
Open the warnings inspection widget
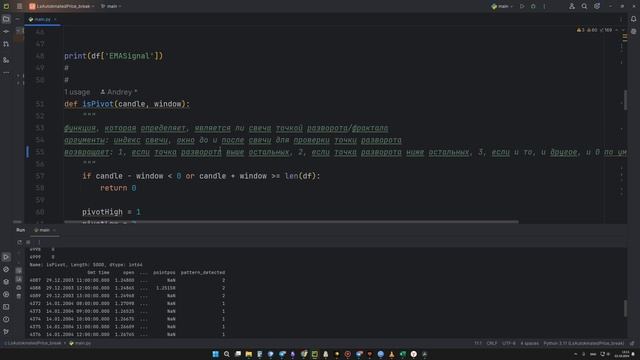pos(595,30)
